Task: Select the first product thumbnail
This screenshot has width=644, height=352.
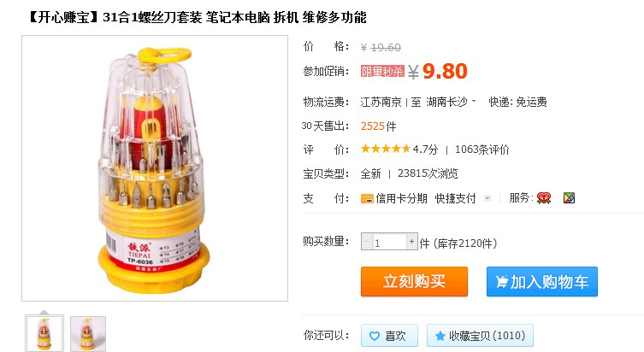Action: point(44,333)
